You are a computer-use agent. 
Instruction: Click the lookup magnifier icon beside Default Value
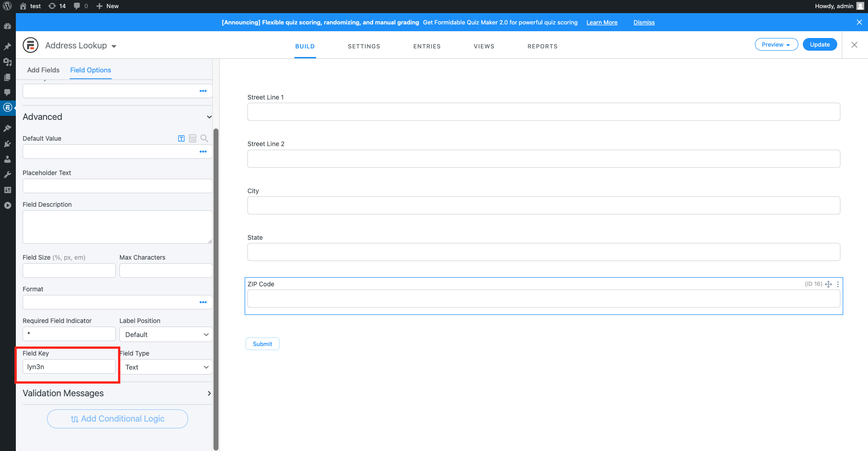tap(204, 138)
